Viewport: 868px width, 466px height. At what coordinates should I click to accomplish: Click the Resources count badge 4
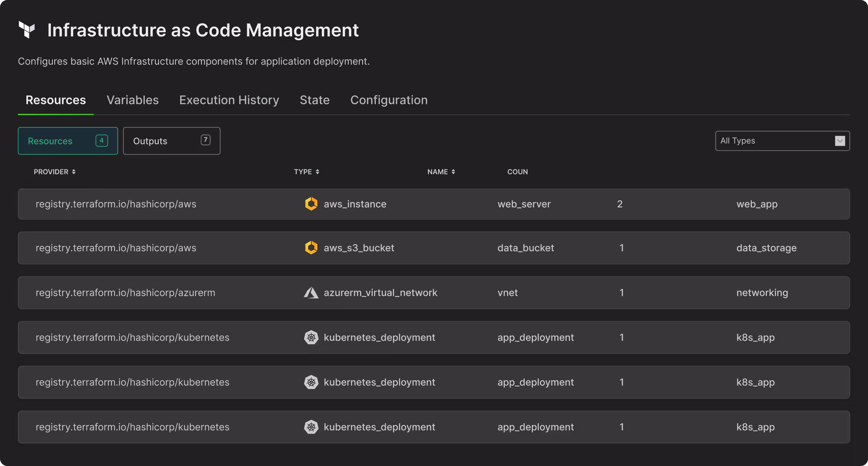click(102, 140)
